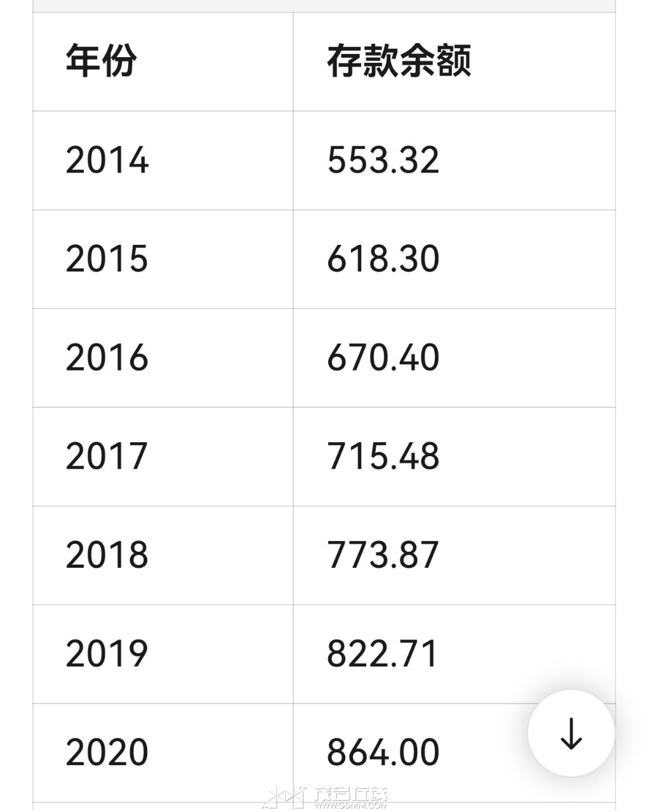Select the 2015 year cell
This screenshot has width=648, height=812.
(107, 259)
